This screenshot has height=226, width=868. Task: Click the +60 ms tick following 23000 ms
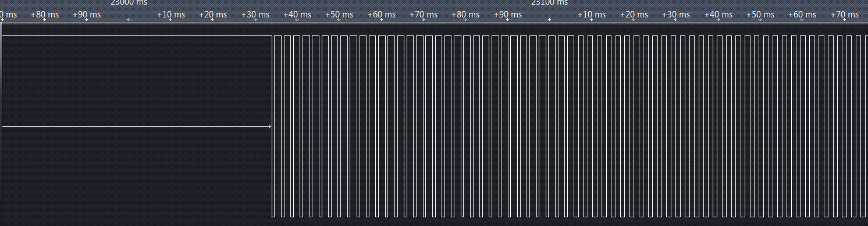click(381, 15)
